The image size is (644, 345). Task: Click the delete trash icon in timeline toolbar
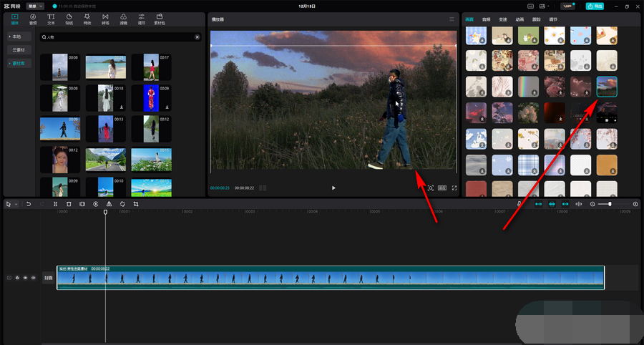pyautogui.click(x=69, y=204)
